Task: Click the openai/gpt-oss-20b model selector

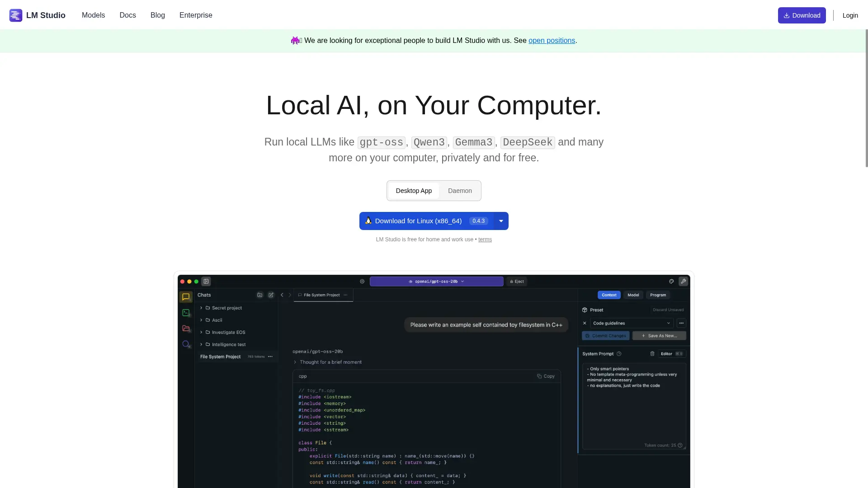Action: pos(436,281)
